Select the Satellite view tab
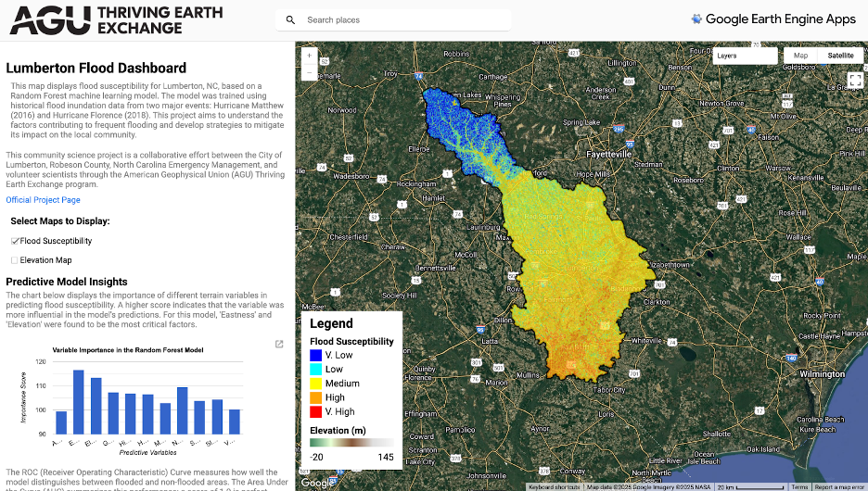This screenshot has height=491, width=868. pyautogui.click(x=840, y=56)
